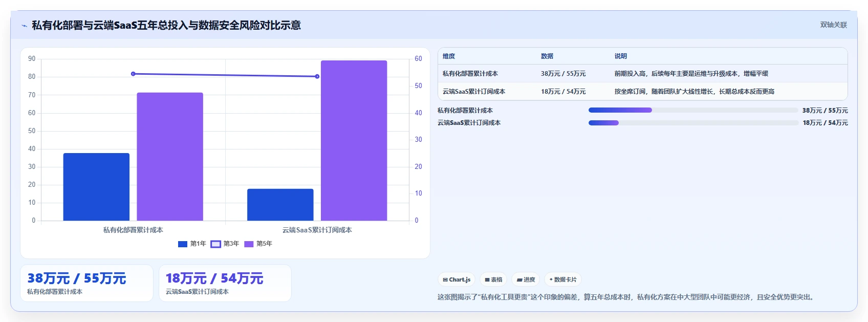This screenshot has width=868, height=322.
Task: Toggle the 第5年 legend series
Action: [258, 244]
